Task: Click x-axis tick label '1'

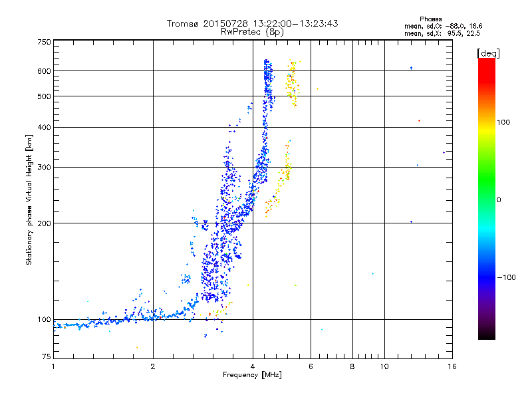Action: point(53,366)
